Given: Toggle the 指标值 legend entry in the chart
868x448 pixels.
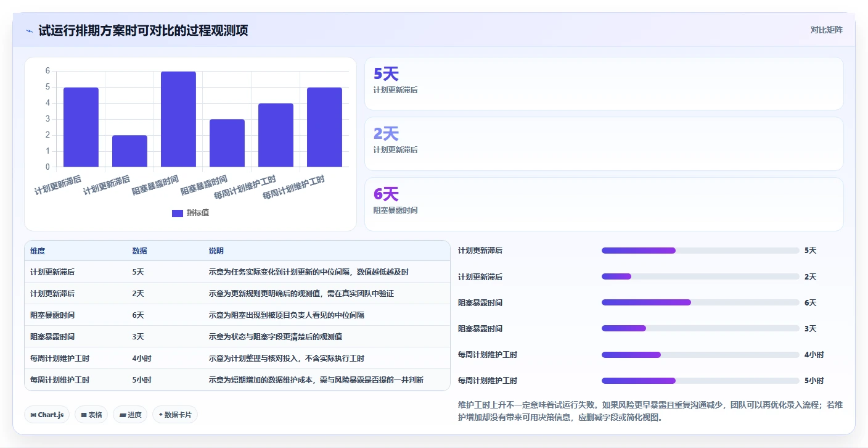Looking at the screenshot, I should [x=190, y=213].
